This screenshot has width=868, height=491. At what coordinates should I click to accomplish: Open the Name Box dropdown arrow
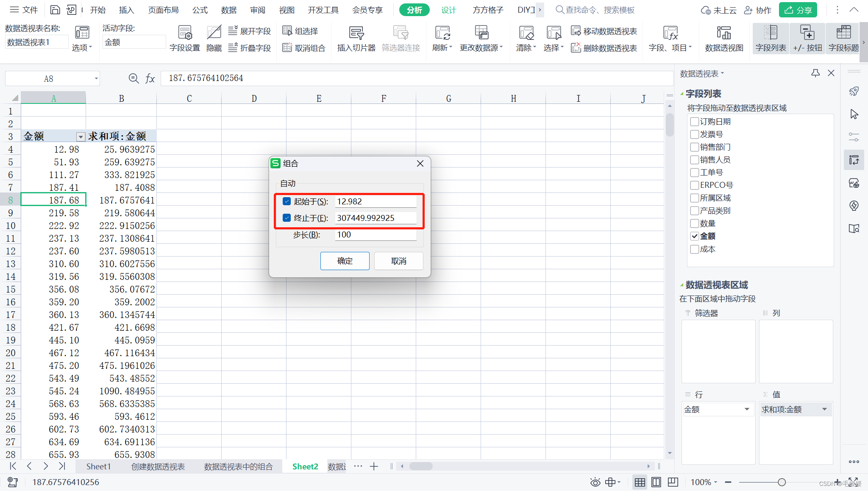pos(96,78)
